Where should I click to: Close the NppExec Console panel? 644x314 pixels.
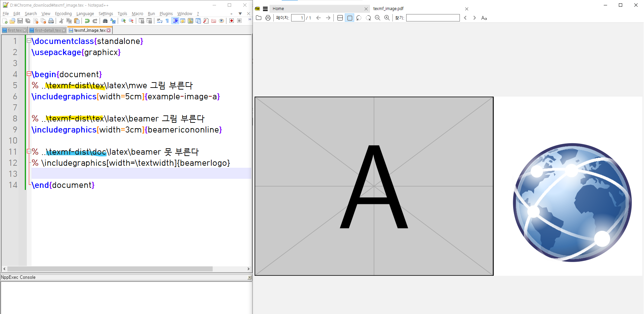tap(250, 277)
